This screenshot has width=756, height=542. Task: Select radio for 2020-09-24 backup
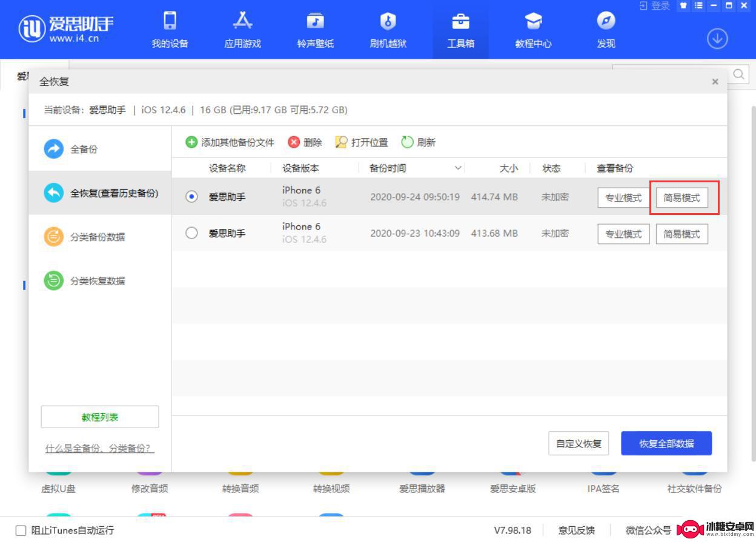point(191,197)
